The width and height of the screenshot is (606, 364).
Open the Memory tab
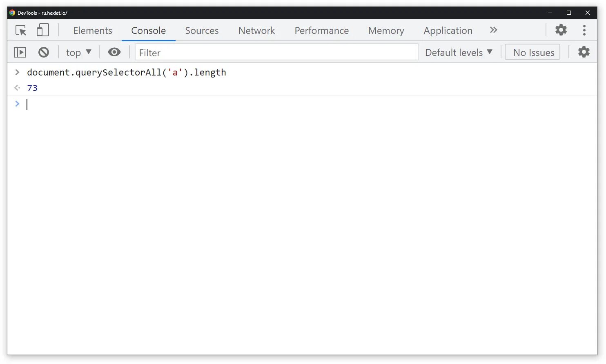click(386, 31)
